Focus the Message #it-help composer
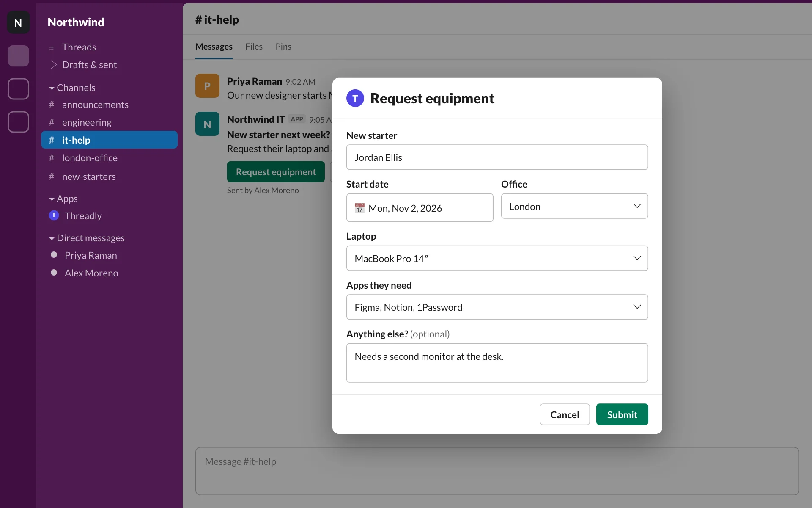Image resolution: width=812 pixels, height=508 pixels. 497,471
